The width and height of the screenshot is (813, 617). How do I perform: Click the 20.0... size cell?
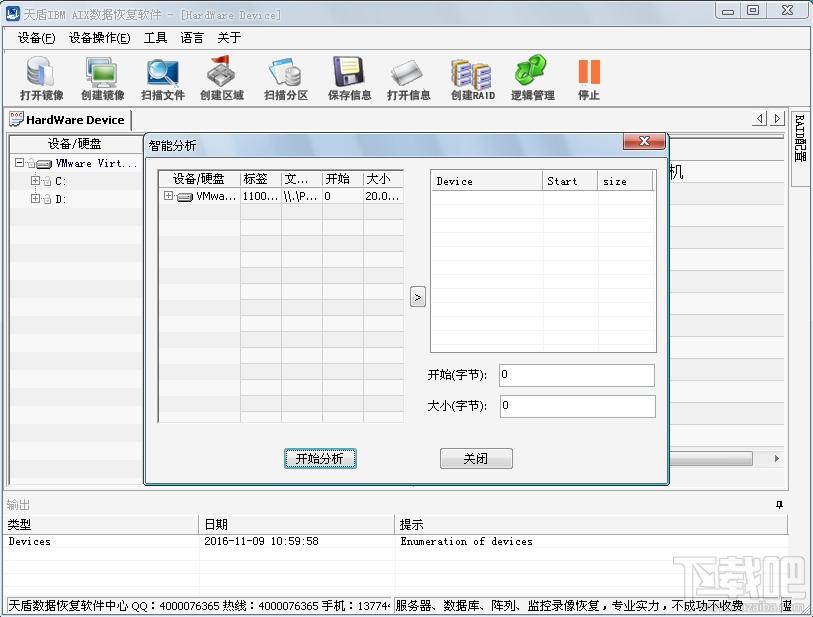[383, 196]
